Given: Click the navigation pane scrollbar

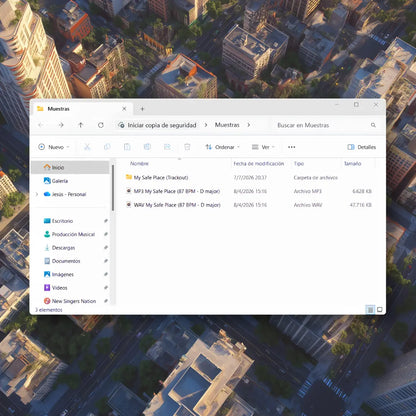Looking at the screenshot, I should [x=113, y=188].
